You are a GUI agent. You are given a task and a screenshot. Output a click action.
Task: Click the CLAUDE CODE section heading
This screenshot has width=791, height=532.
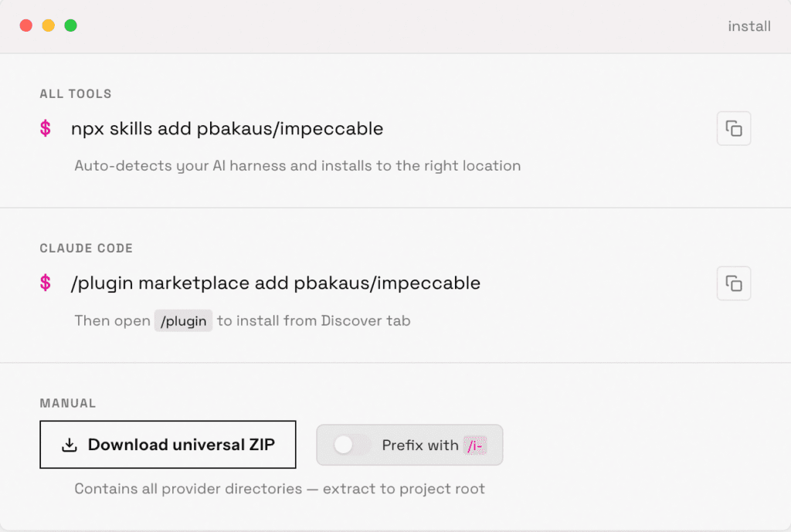click(87, 249)
